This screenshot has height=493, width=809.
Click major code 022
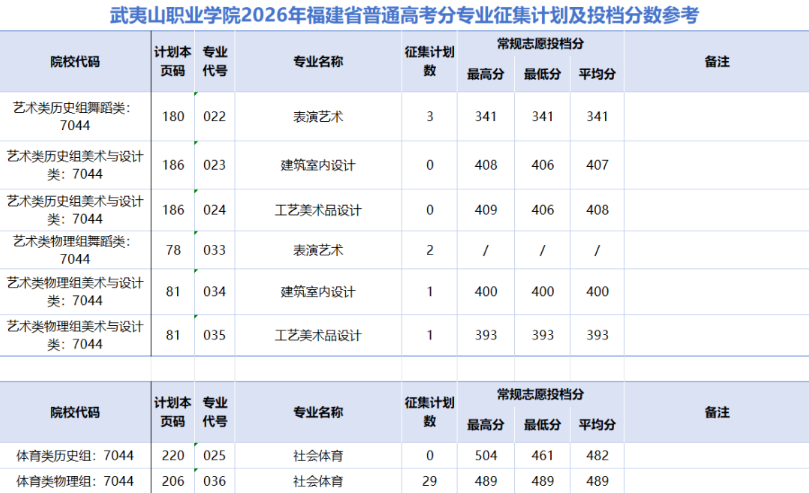215,117
